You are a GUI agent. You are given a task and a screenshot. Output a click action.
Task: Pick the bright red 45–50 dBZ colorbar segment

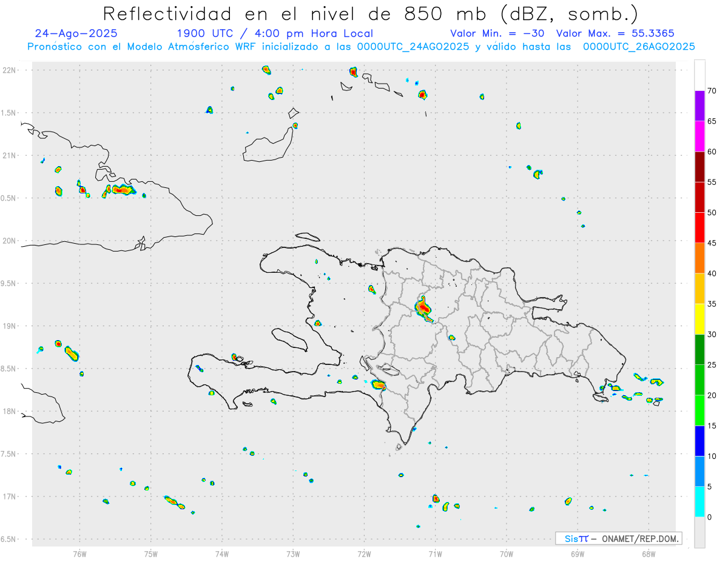699,228
